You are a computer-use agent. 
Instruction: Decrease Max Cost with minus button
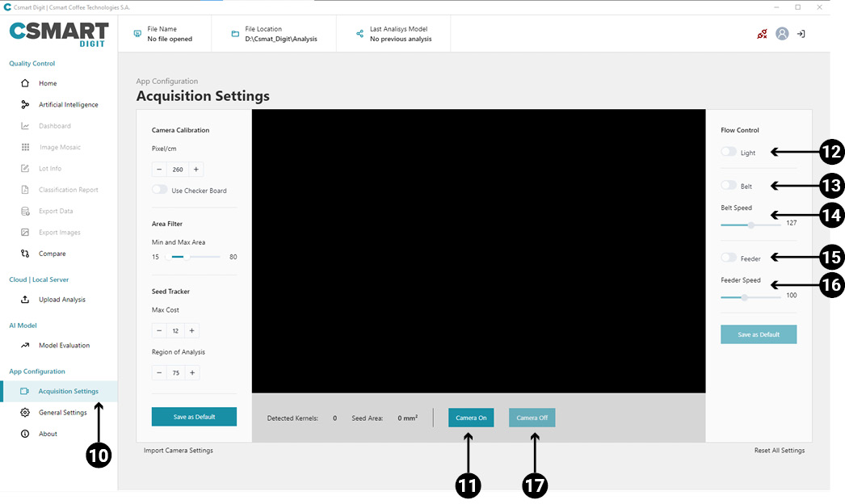159,330
